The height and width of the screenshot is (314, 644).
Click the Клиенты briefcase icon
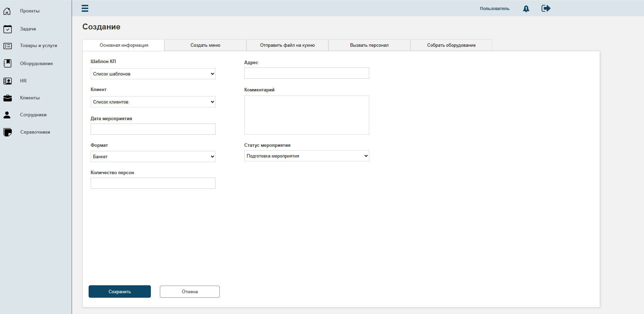point(8,98)
